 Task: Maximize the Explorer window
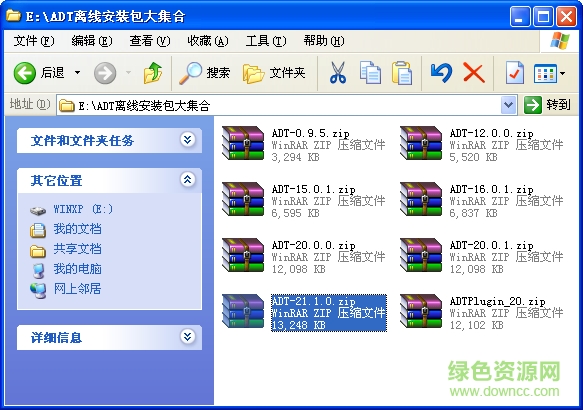click(x=543, y=16)
